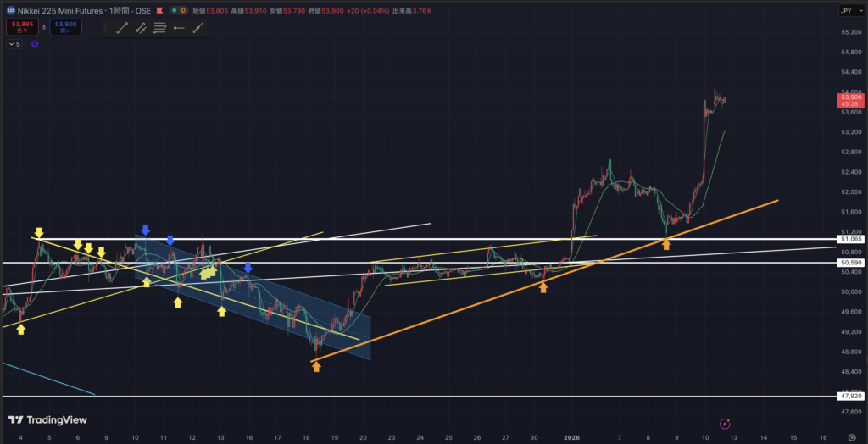Open the JPY currency dropdown
Viewport: 868px width, 444px height.
pos(848,10)
